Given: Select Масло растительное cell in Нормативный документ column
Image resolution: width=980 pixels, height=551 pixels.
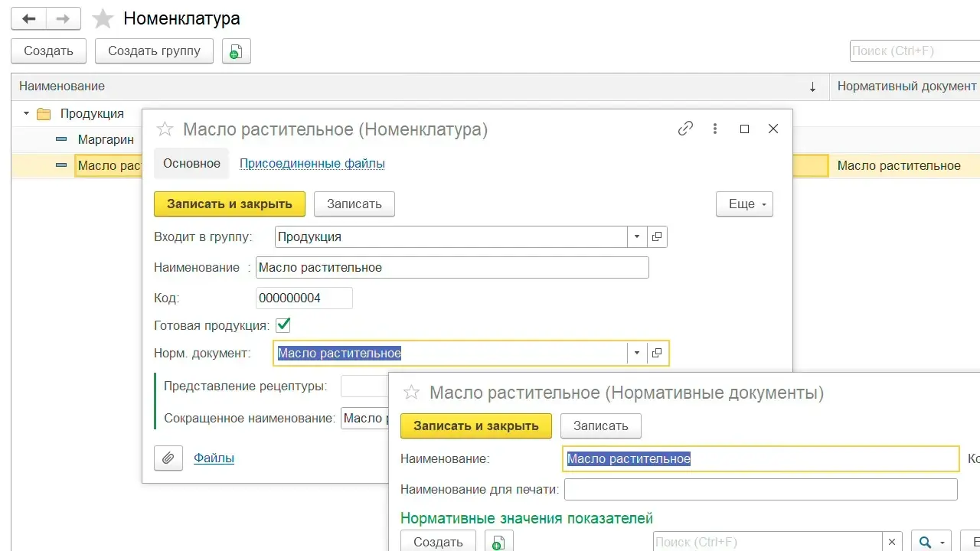Looking at the screenshot, I should point(905,166).
